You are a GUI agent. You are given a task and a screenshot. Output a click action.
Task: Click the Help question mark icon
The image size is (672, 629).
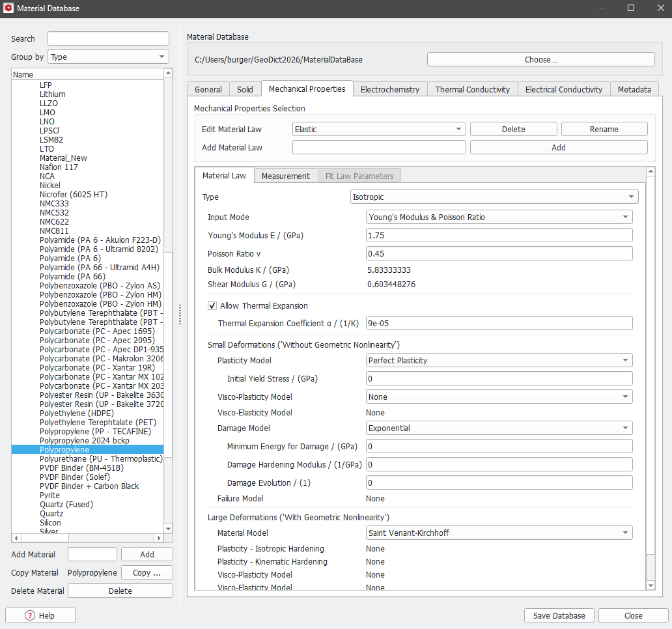(29, 615)
